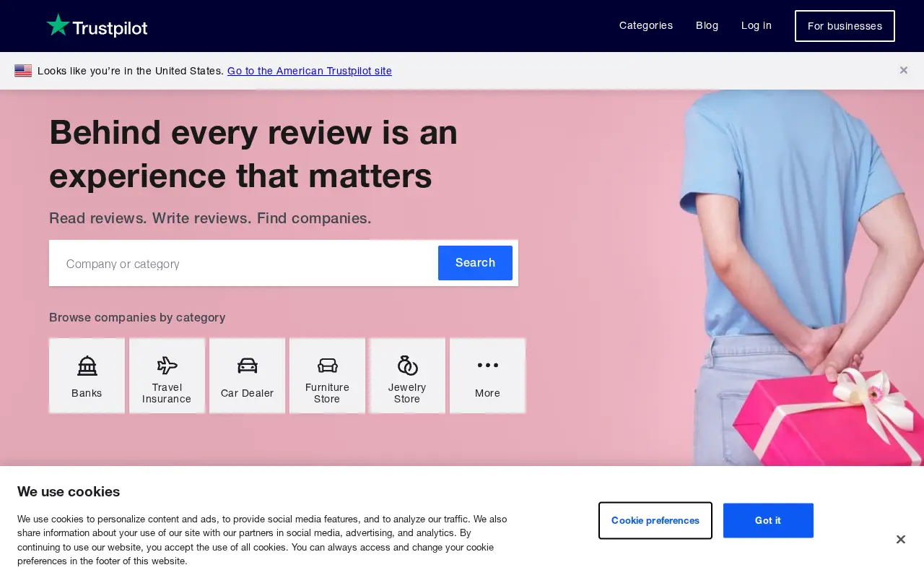This screenshot has height=578, width=924.
Task: Click the United States flag icon
Action: 23,71
